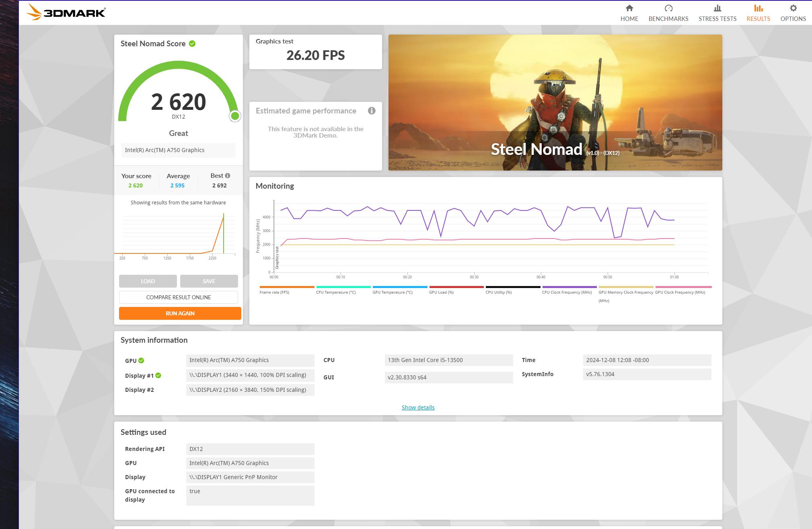Click the System information heading
The height and width of the screenshot is (529, 812).
click(154, 340)
